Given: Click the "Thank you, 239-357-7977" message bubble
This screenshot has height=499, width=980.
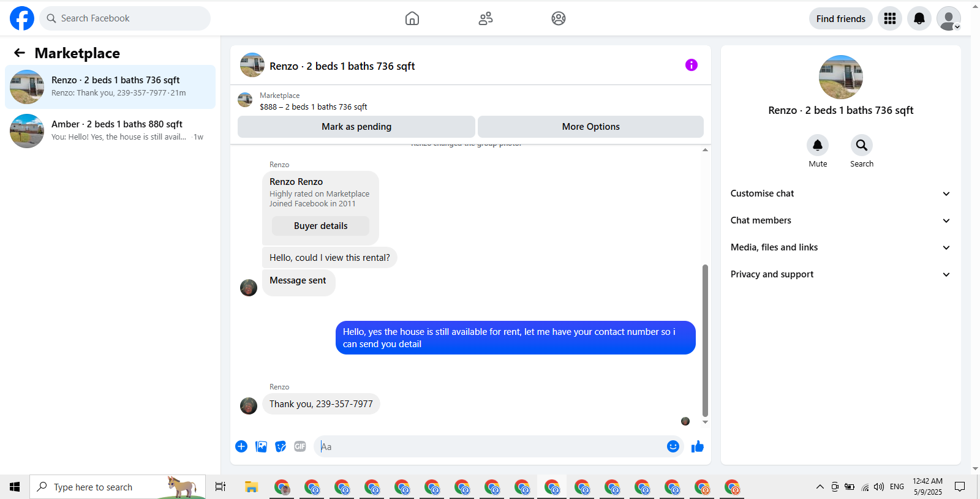Looking at the screenshot, I should 321,404.
